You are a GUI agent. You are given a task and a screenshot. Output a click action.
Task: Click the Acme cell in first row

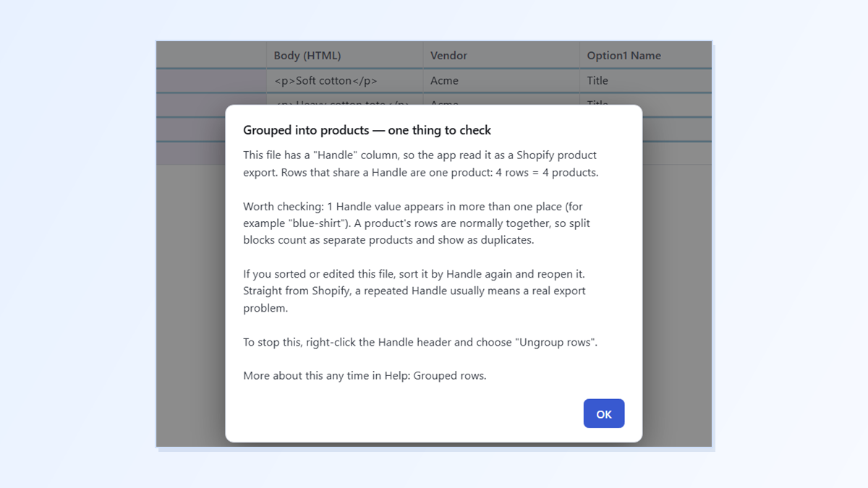501,80
